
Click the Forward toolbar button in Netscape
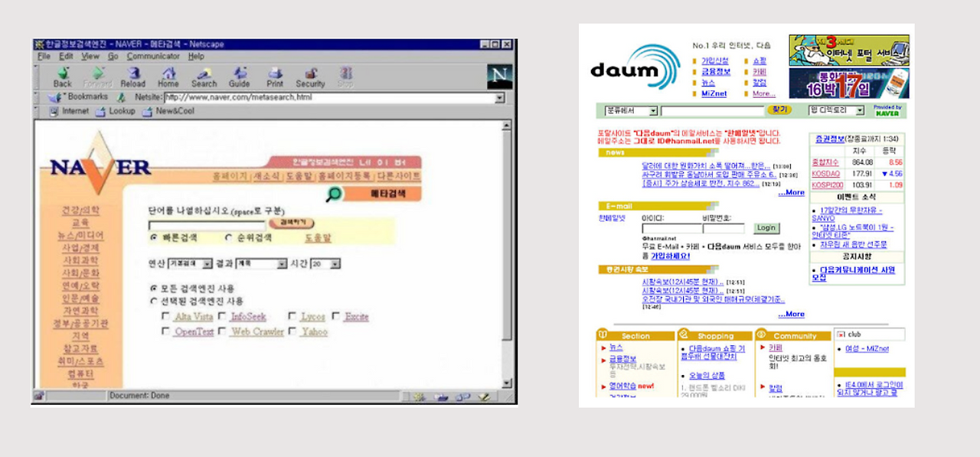[x=97, y=77]
